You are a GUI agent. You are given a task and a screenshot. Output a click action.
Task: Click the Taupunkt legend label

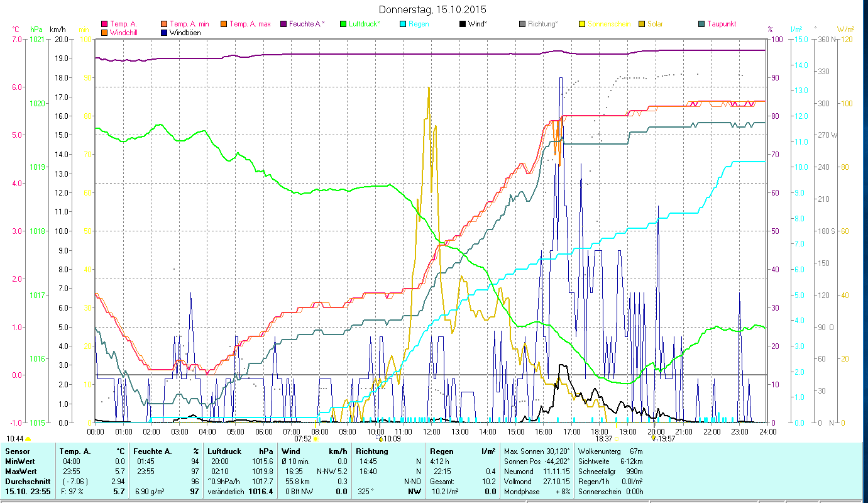[722, 24]
